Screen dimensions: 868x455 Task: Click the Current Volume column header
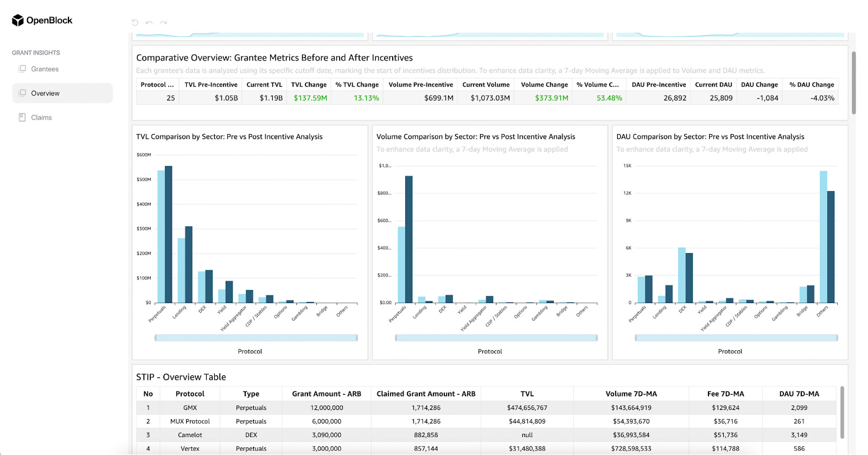(x=486, y=85)
